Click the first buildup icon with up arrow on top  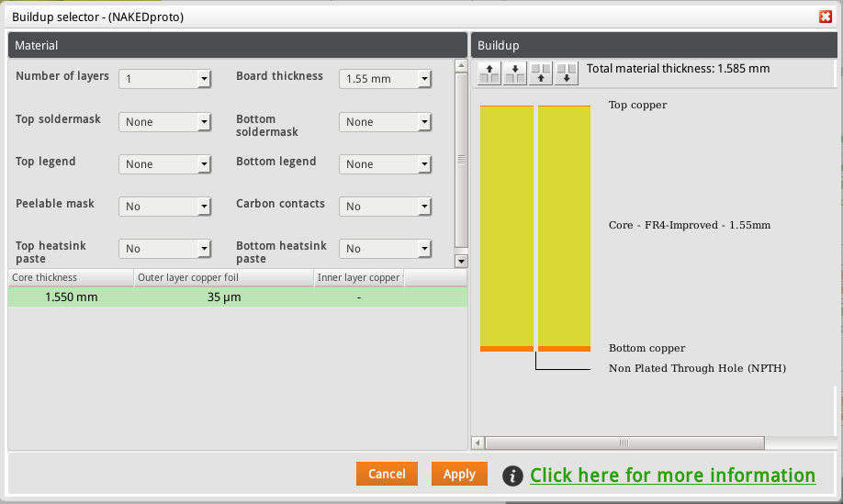pyautogui.click(x=489, y=73)
